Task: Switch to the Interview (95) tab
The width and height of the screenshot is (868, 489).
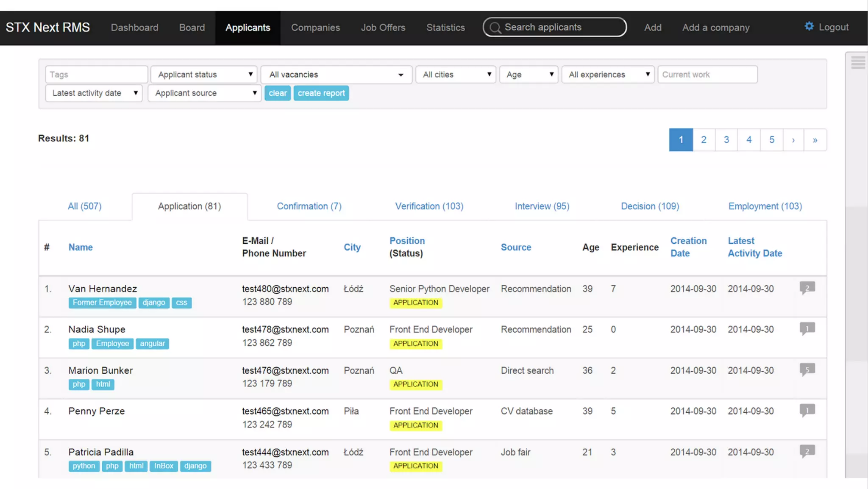Action: pyautogui.click(x=542, y=206)
